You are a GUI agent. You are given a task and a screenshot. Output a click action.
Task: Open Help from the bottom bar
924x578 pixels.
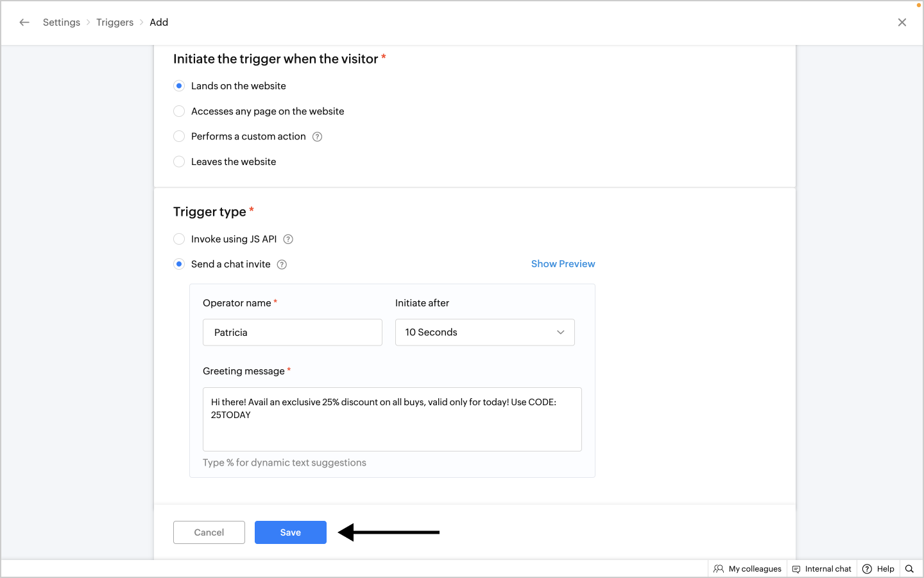(878, 569)
